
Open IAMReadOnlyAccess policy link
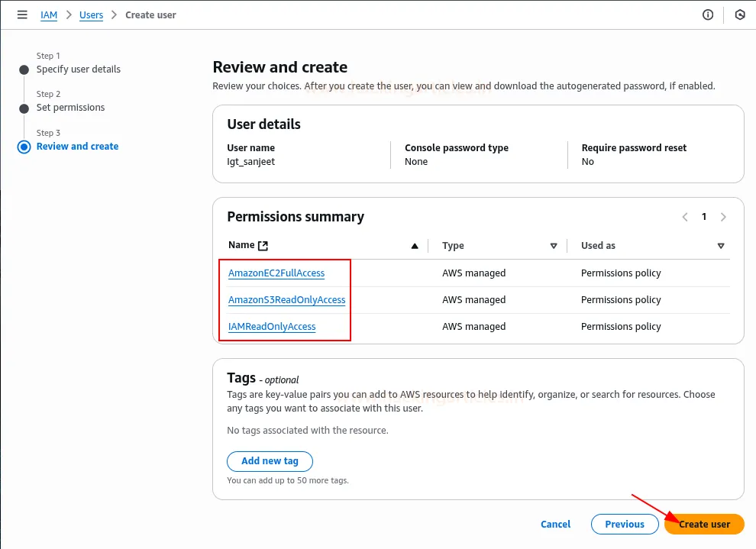click(x=272, y=327)
